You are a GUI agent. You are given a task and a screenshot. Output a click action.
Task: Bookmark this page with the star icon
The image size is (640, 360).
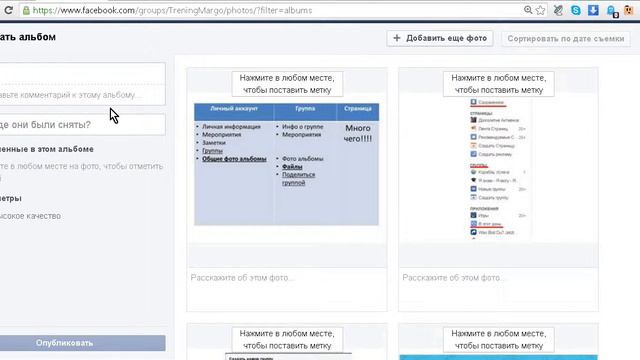click(x=540, y=11)
